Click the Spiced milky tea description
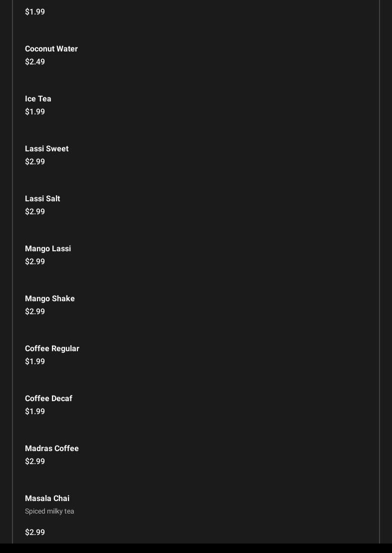Viewport: 392px width, 553px height. 49,512
